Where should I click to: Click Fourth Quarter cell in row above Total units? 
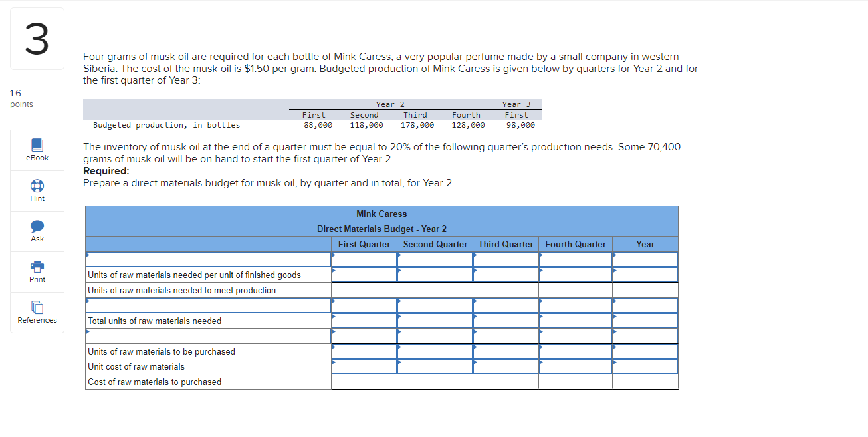coord(576,305)
